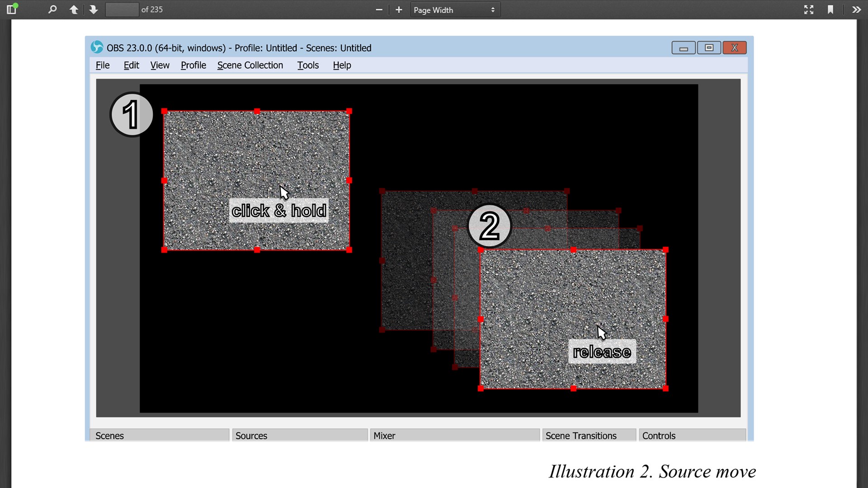This screenshot has height=488, width=868.
Task: Open the Page Width zoom dropdown
Action: (455, 9)
